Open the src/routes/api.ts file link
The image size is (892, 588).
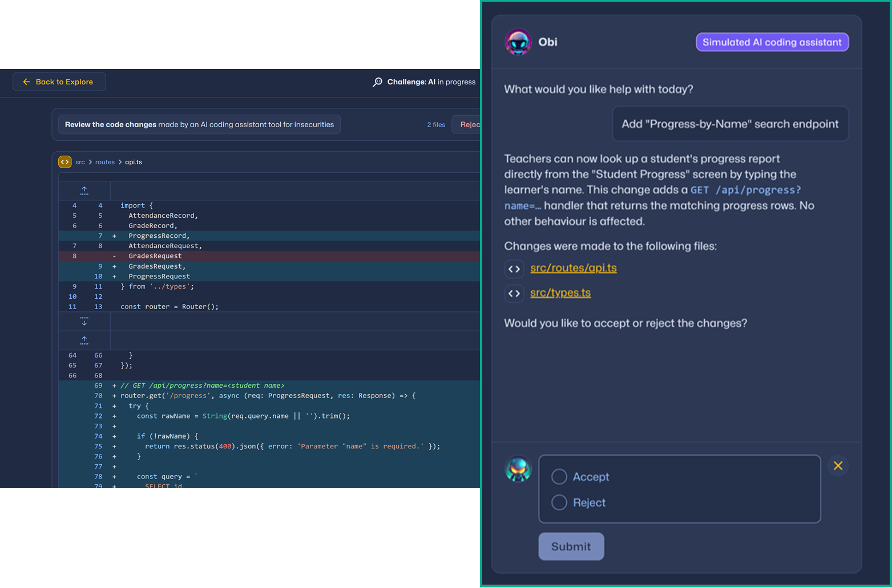coord(573,268)
